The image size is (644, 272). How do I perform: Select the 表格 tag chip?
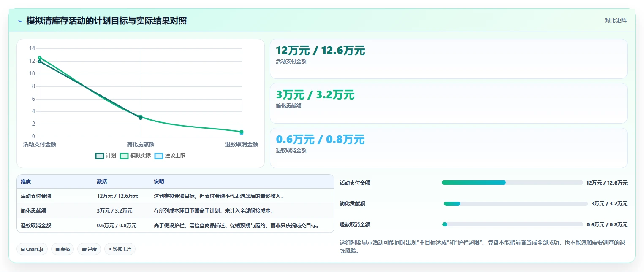(x=62, y=249)
